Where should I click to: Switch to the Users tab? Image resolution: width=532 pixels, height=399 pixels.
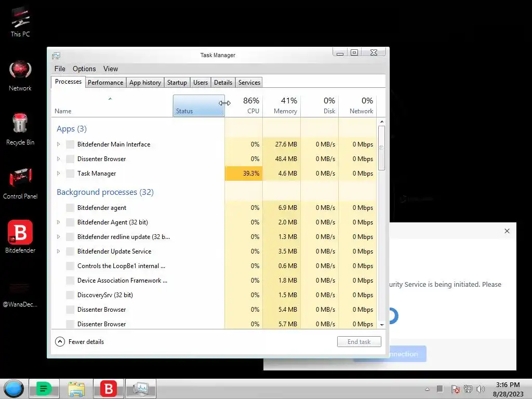[x=201, y=83]
